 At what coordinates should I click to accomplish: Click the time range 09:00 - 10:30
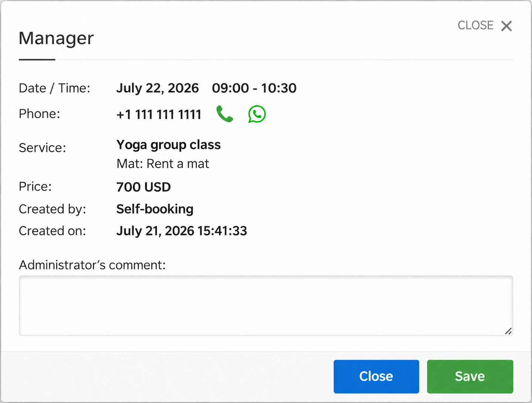pos(254,88)
